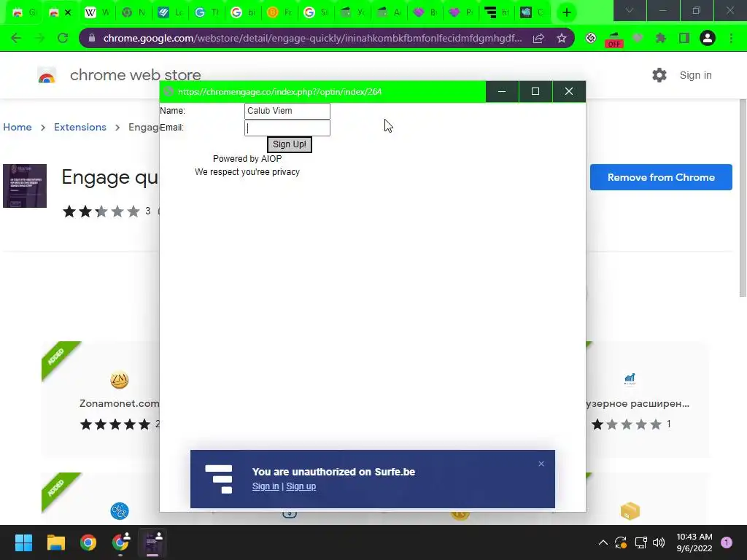The height and width of the screenshot is (560, 747).
Task: Switch to the first Chrome Web Store tab
Action: point(24,13)
